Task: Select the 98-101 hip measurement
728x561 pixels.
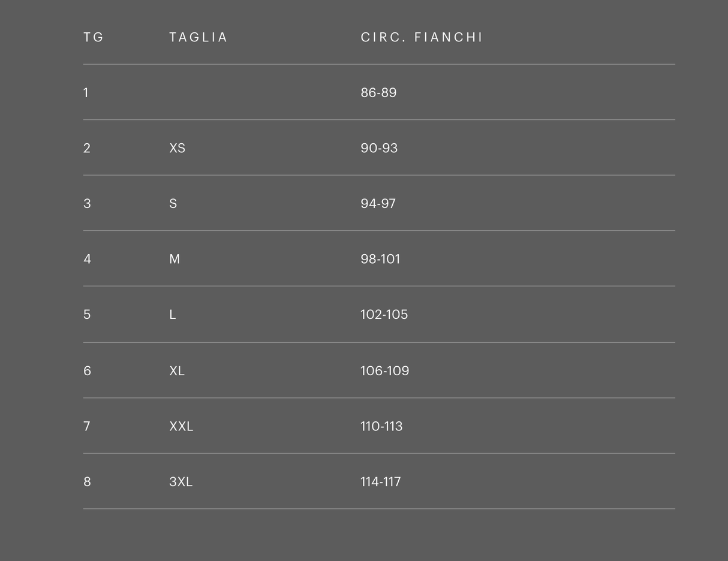Action: [x=380, y=259]
